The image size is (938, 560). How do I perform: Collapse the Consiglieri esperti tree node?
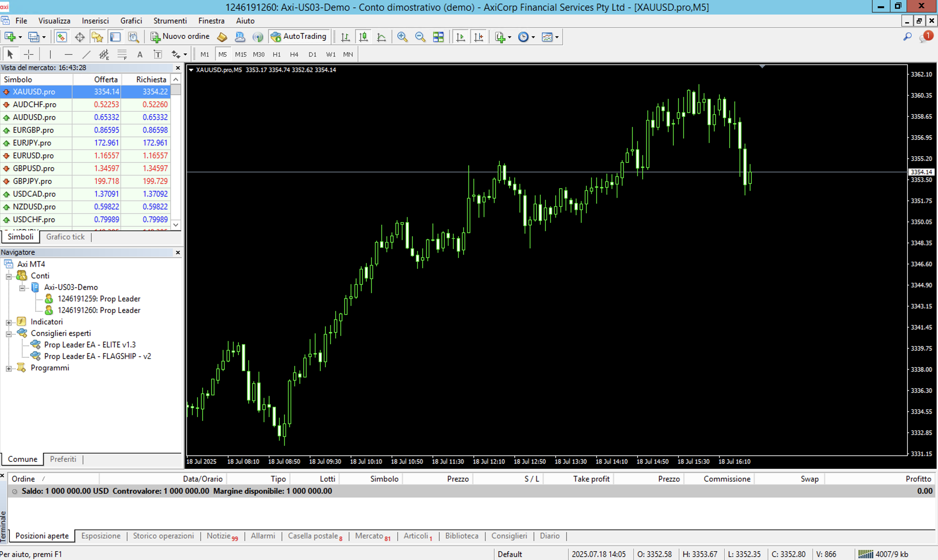click(9, 334)
